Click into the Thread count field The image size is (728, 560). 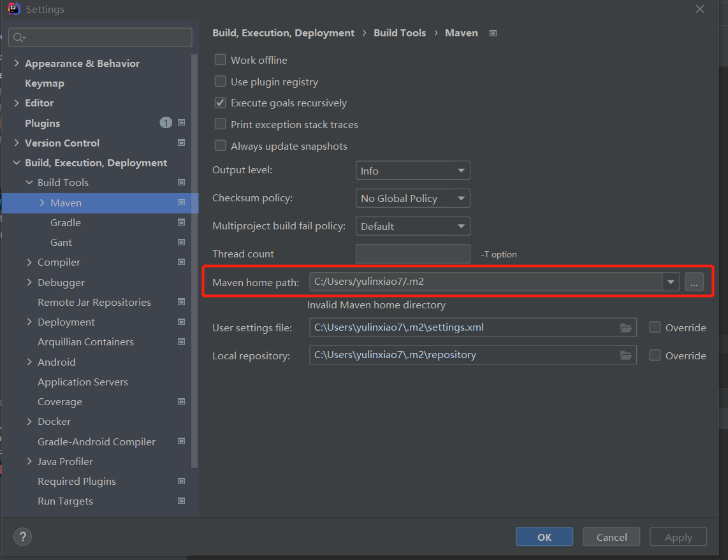click(x=412, y=254)
